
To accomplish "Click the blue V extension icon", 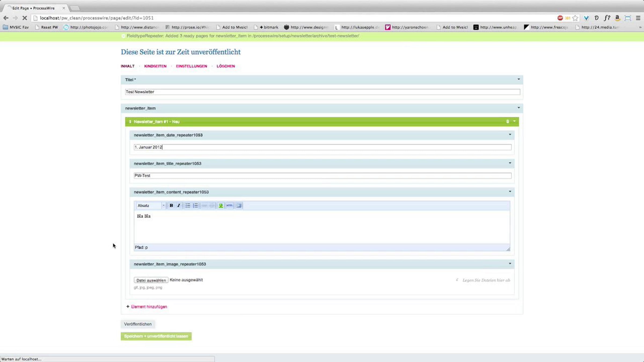I will [x=586, y=18].
